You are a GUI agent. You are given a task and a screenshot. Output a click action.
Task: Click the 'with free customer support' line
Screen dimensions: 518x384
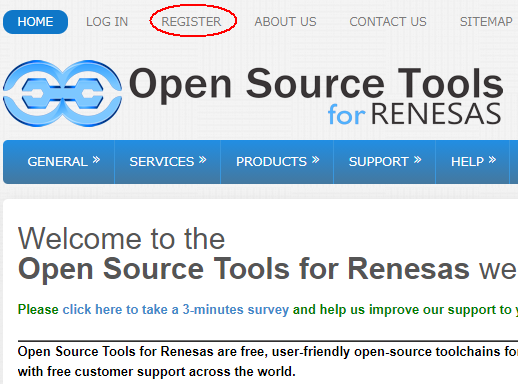pyautogui.click(x=157, y=371)
